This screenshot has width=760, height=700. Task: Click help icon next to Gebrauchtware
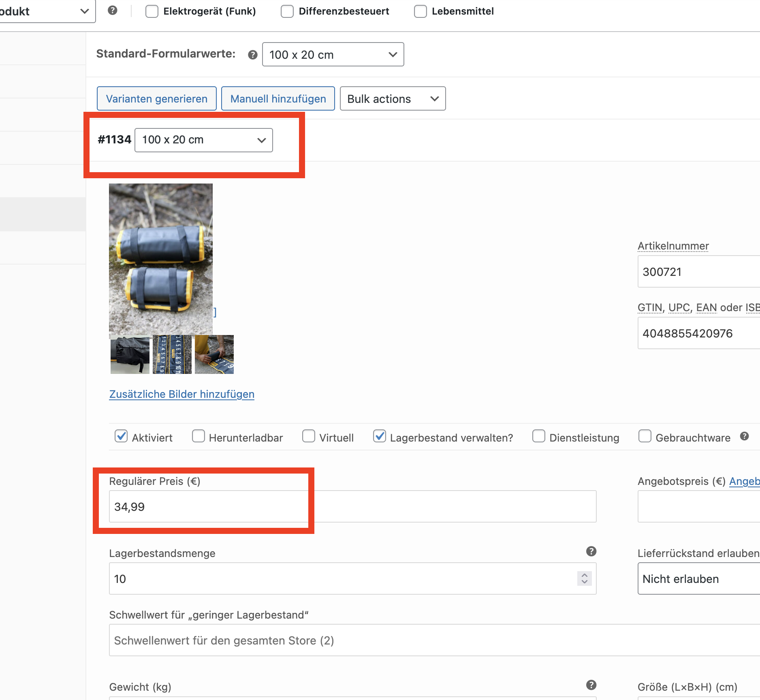pyautogui.click(x=744, y=436)
